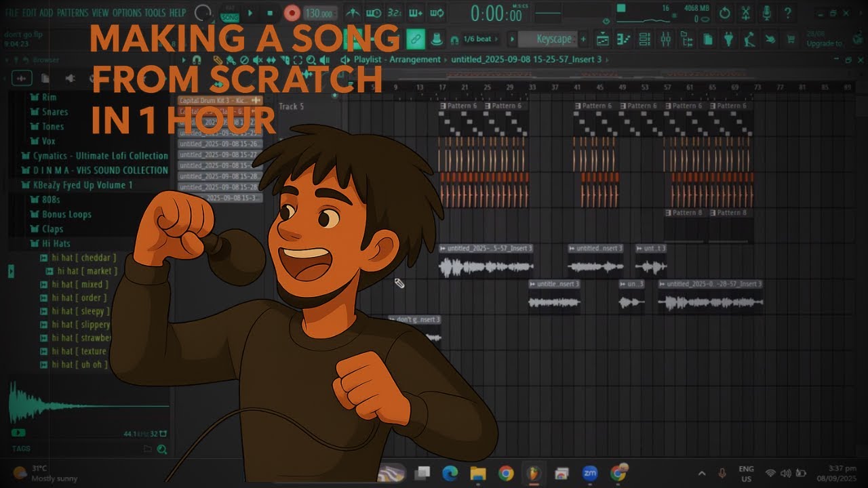This screenshot has height=488, width=868.
Task: Click the main snap magnet icon
Action: (x=455, y=39)
